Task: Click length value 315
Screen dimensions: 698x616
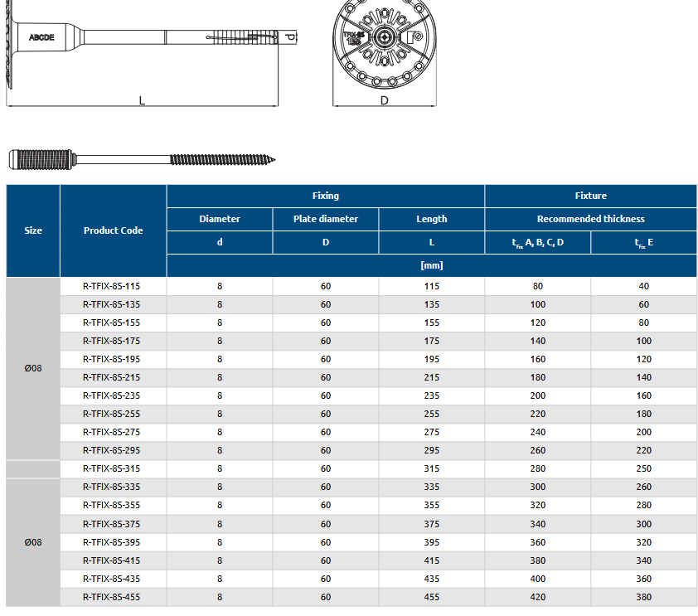Action: (431, 468)
